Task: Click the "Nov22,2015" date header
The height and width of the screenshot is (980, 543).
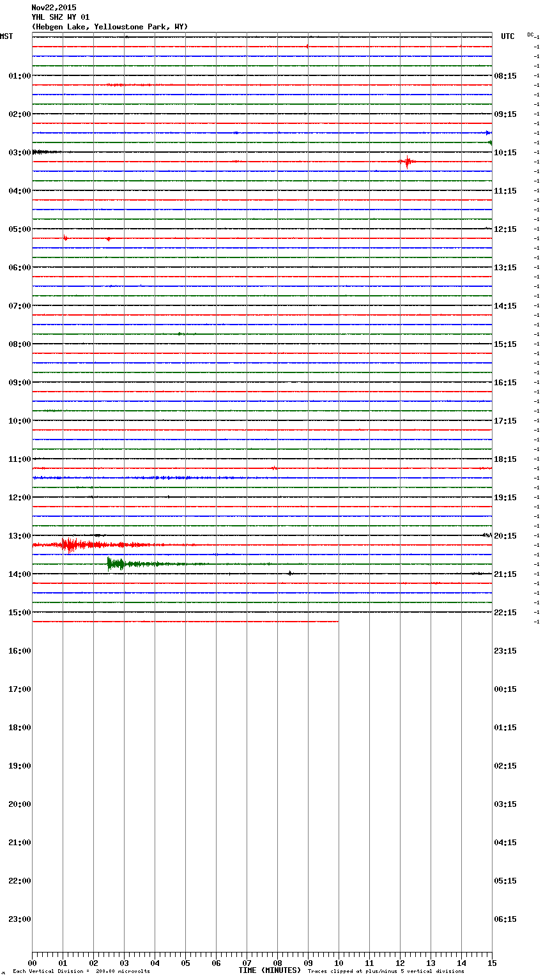Action: [x=54, y=8]
